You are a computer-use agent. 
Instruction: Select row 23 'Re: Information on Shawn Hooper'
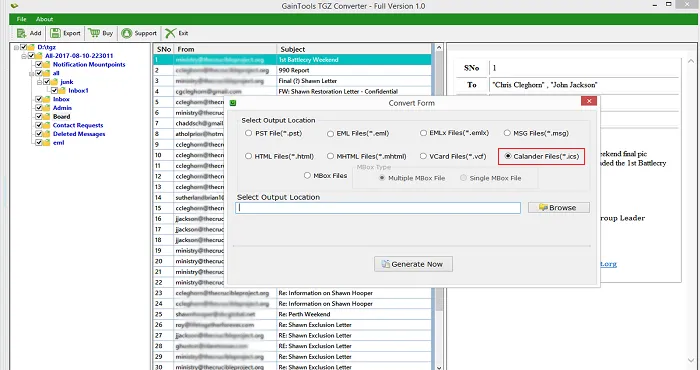point(292,293)
